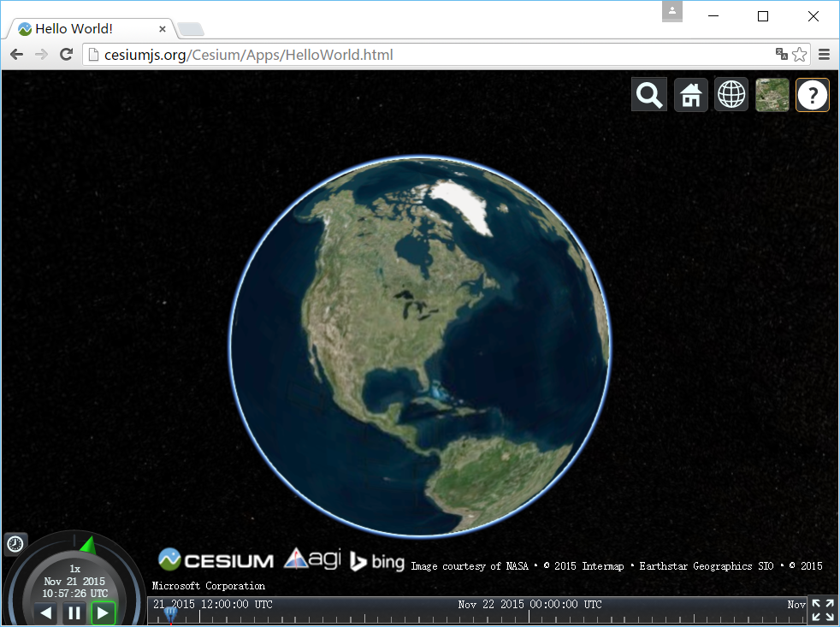Click the green speed shuttle ring pointer
The image size is (840, 627).
click(x=88, y=545)
